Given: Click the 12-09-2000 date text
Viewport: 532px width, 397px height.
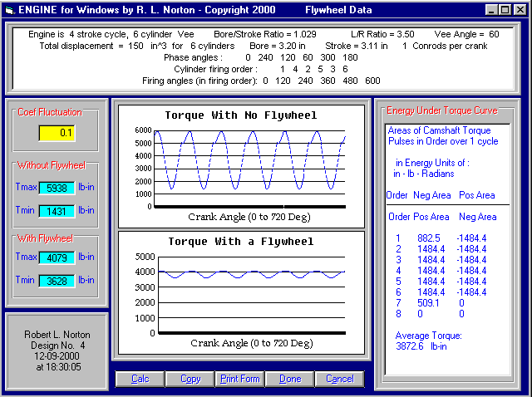Looking at the screenshot, I should tap(57, 356).
